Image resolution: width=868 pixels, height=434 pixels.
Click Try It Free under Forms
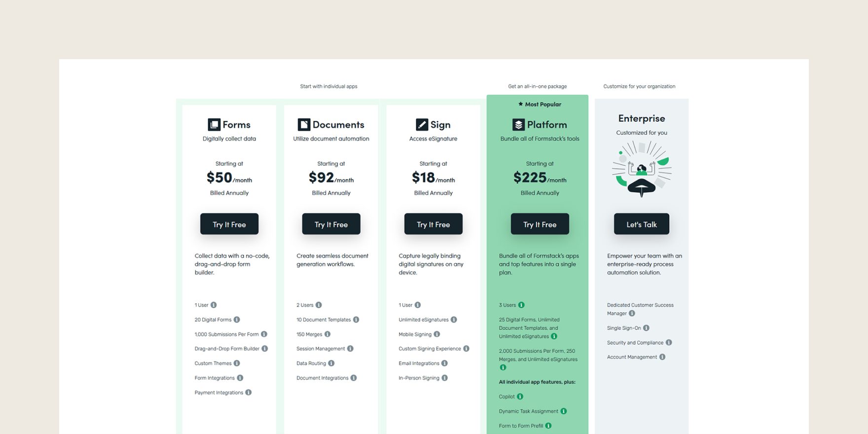(x=229, y=224)
